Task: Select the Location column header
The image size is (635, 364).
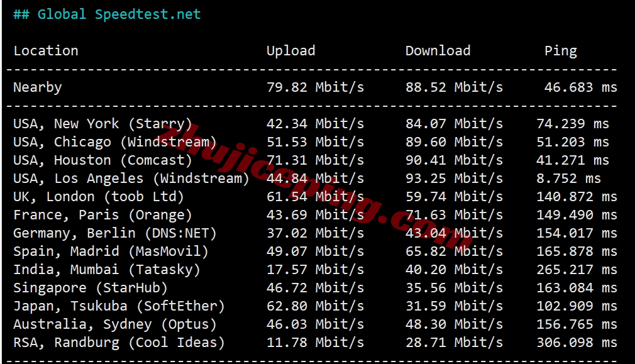Action: (x=46, y=51)
